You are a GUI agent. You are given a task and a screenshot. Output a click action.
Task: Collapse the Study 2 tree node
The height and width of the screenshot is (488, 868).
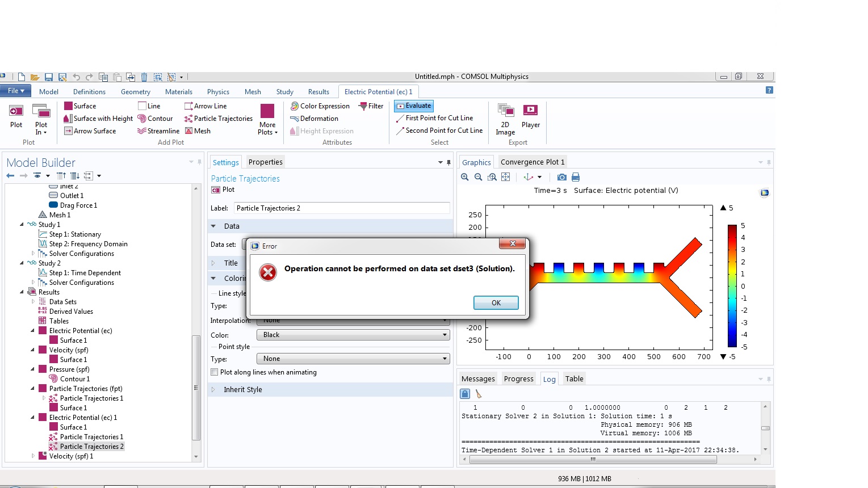tap(22, 263)
